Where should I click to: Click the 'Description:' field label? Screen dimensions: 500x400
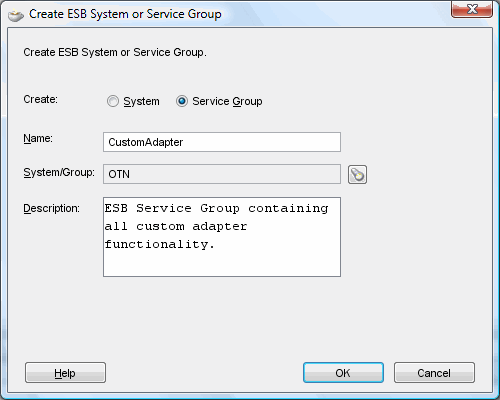[x=52, y=208]
